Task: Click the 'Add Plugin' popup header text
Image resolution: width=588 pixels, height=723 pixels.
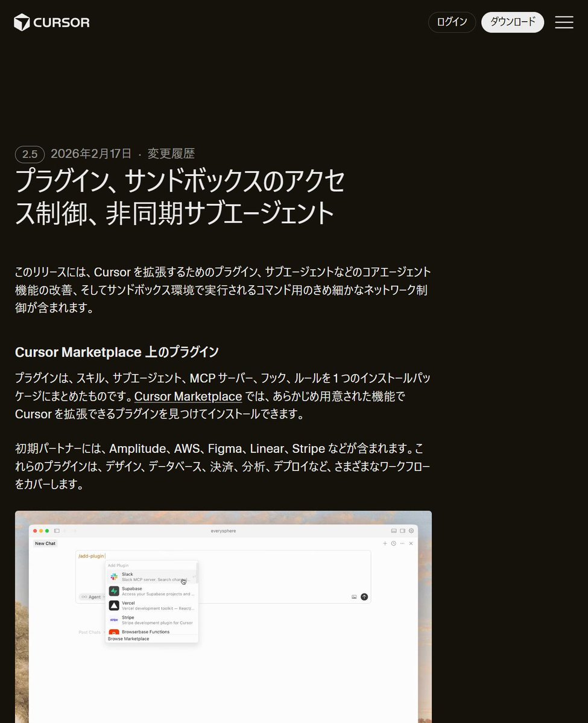Action: [118, 565]
